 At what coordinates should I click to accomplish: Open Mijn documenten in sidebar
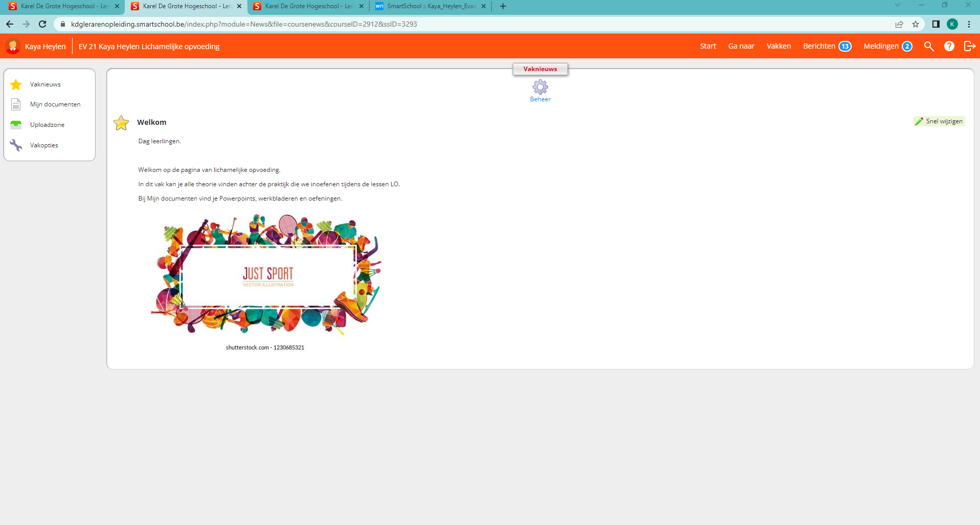(x=55, y=104)
